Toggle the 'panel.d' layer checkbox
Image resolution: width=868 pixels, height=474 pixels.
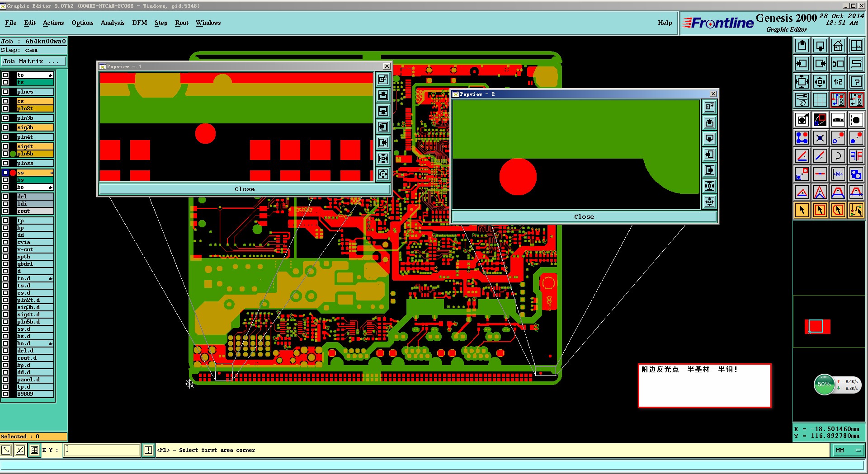(x=5, y=380)
